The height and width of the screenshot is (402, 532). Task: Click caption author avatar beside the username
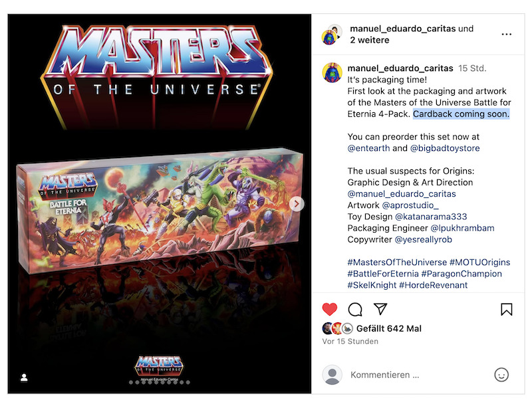click(x=332, y=72)
